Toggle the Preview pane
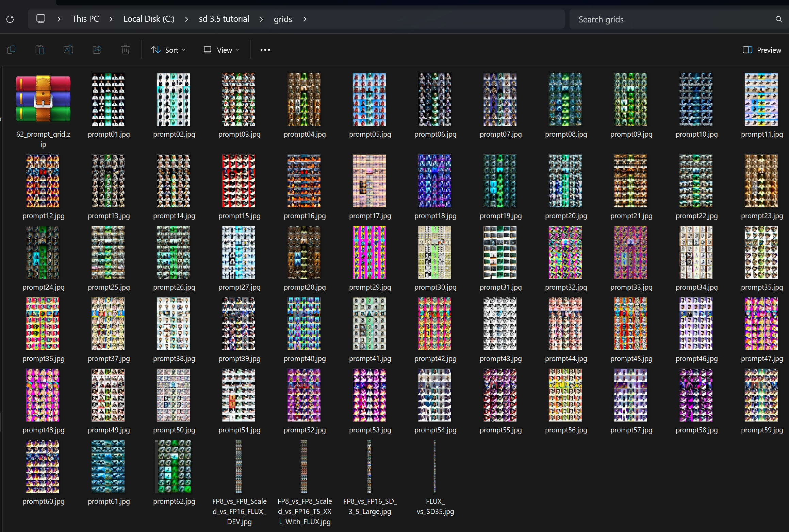Image resolution: width=789 pixels, height=532 pixels. coord(761,50)
